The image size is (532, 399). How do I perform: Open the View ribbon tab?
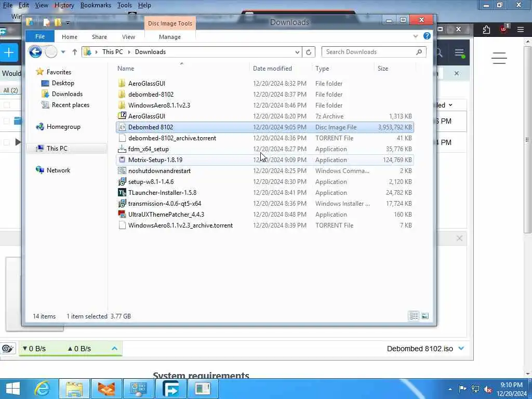[x=129, y=37]
